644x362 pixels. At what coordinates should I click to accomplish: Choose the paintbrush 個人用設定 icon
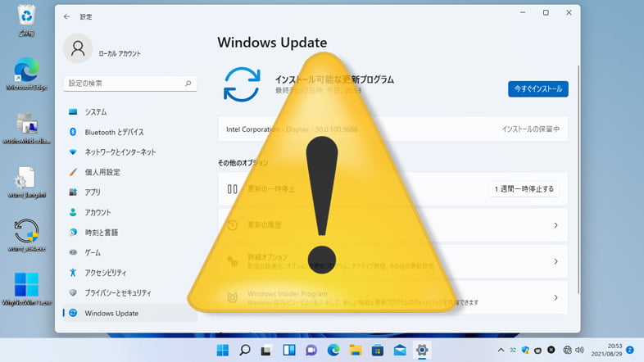click(73, 172)
